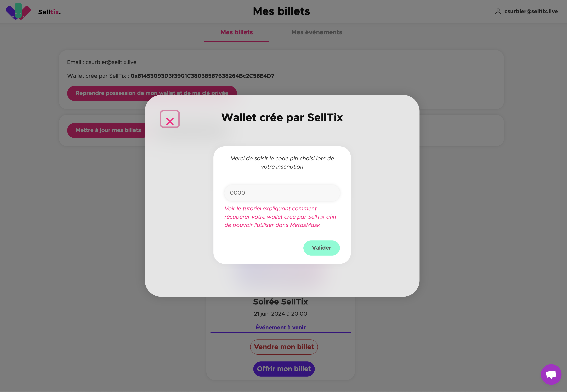The image size is (567, 392).
Task: Open the chat support bubble
Action: (x=551, y=374)
